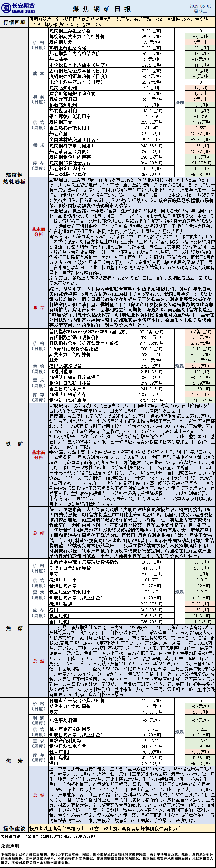
Task: Click the 热卷上海汇总价格 row label
Action: [67, 48]
